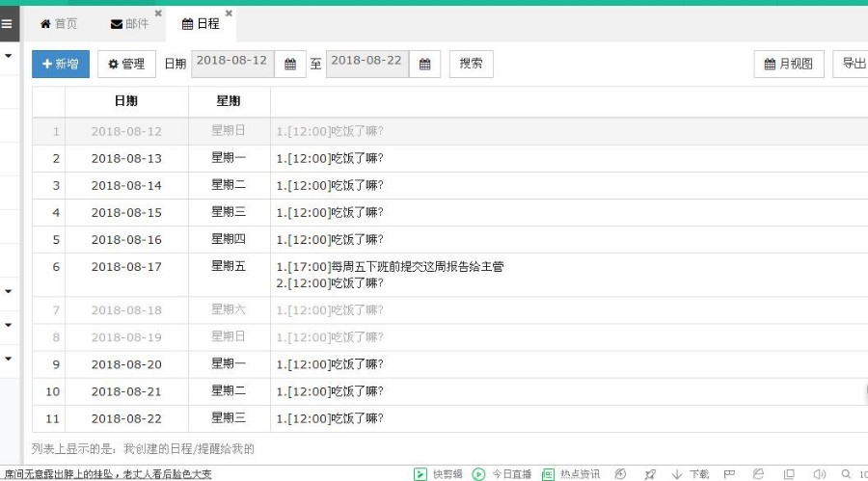The image size is (868, 481).
Task: Expand sidebar arrow beside row 7
Action: pos(9,291)
